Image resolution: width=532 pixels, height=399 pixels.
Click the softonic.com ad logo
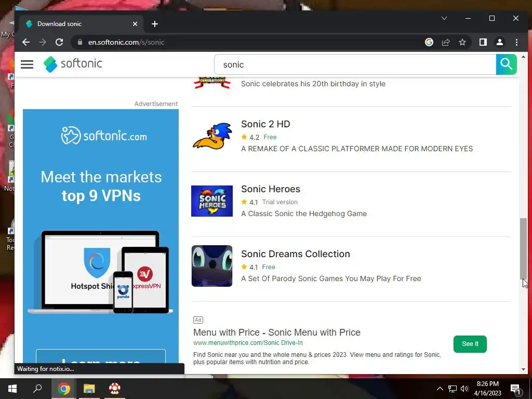104,136
